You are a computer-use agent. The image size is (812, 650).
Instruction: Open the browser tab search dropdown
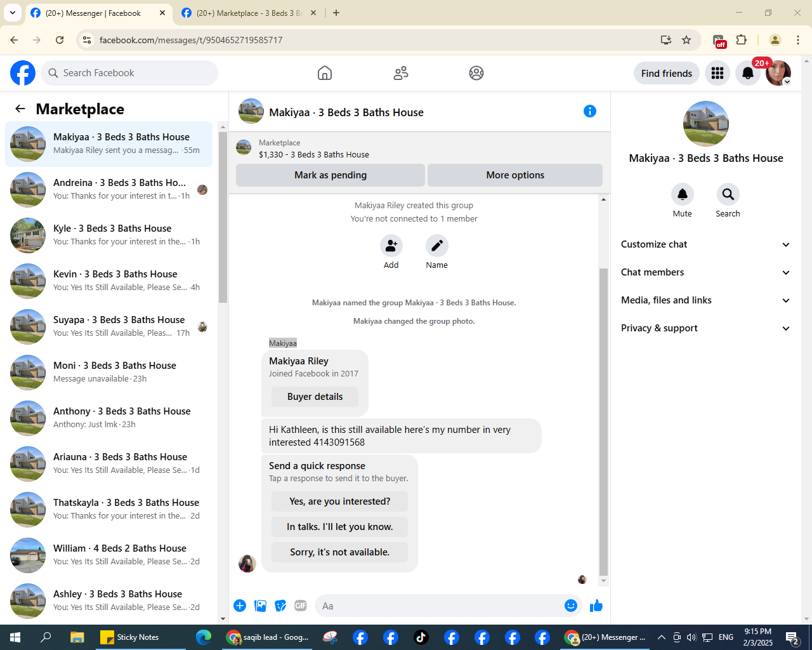[13, 13]
